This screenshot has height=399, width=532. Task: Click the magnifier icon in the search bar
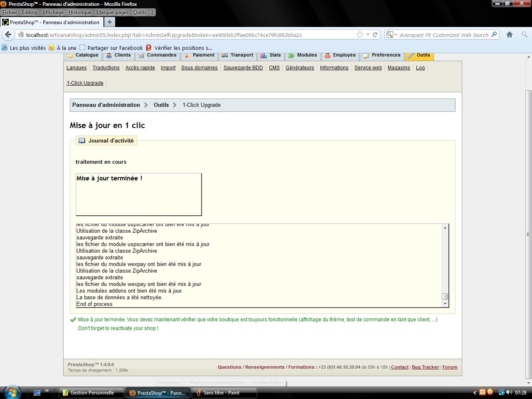point(494,35)
